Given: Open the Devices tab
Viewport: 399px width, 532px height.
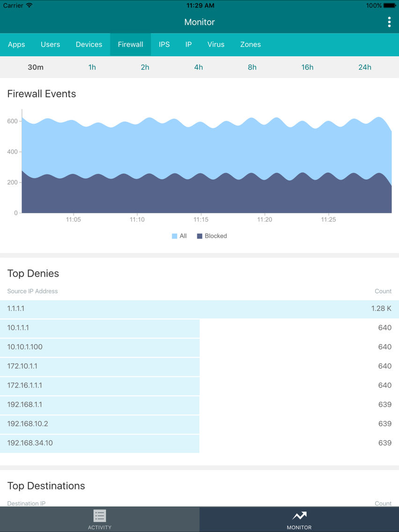Looking at the screenshot, I should click(89, 44).
